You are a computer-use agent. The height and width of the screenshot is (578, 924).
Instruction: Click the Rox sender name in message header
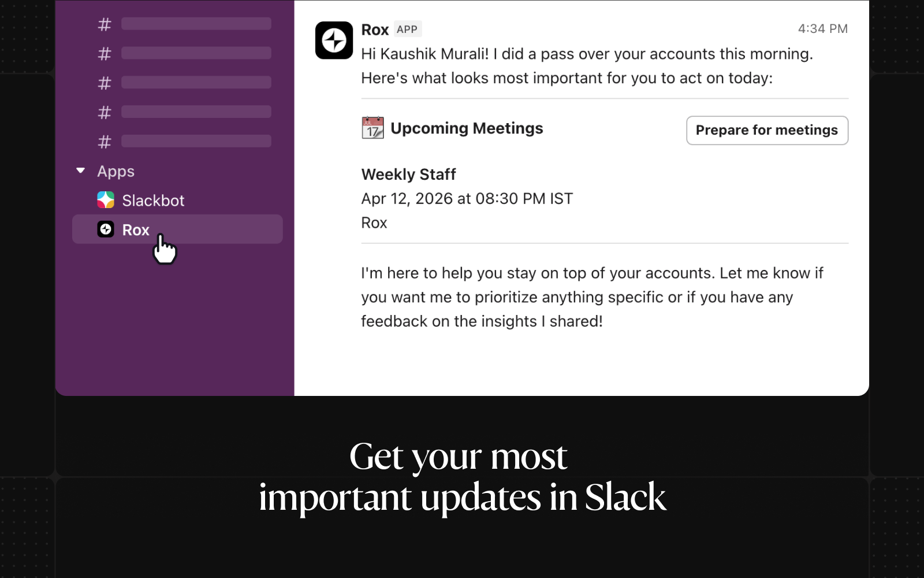pos(375,29)
